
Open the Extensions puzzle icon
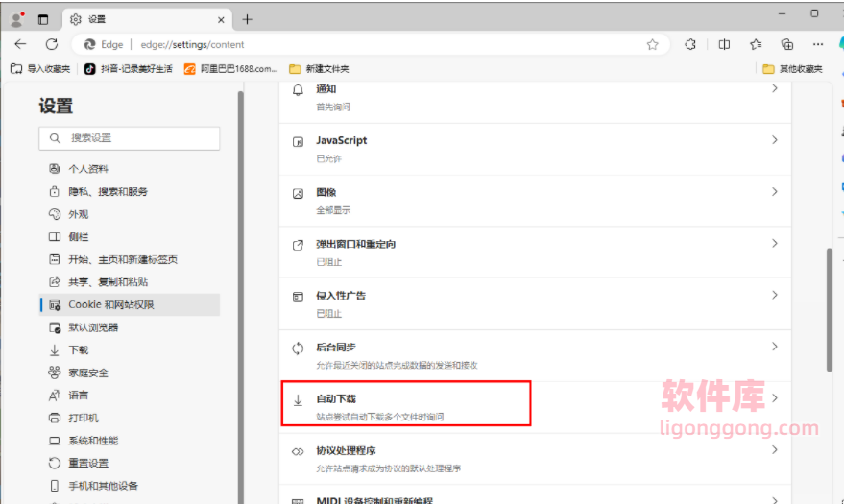[690, 45]
